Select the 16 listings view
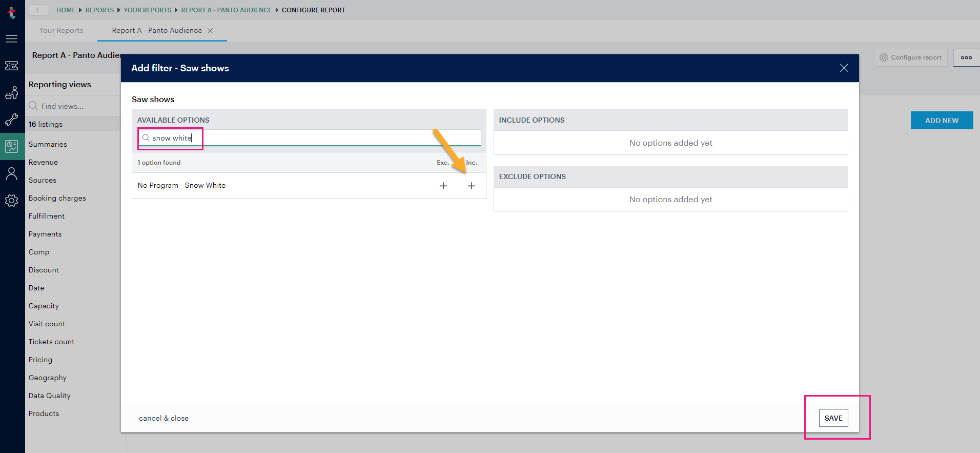Image resolution: width=980 pixels, height=453 pixels. (73, 124)
